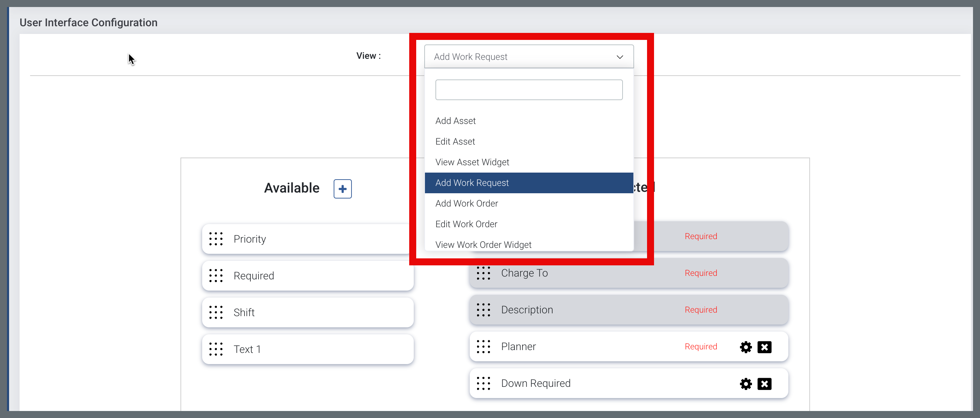The width and height of the screenshot is (980, 418).
Task: Remove Down Required field with X icon
Action: click(764, 384)
